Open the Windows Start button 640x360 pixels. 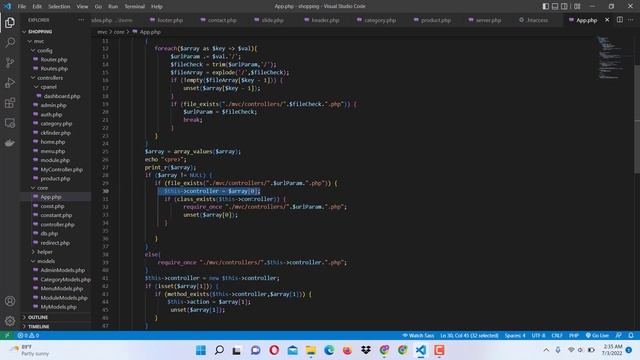pos(201,350)
